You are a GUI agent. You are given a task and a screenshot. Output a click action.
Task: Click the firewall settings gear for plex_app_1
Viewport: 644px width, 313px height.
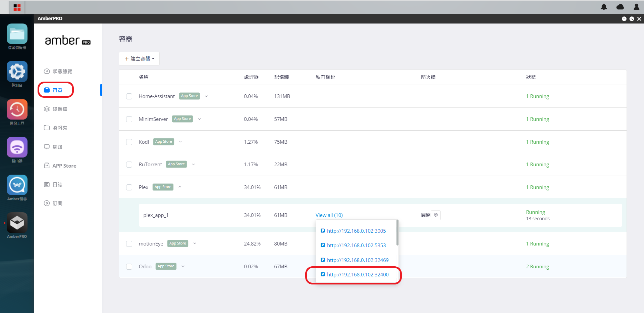(436, 215)
